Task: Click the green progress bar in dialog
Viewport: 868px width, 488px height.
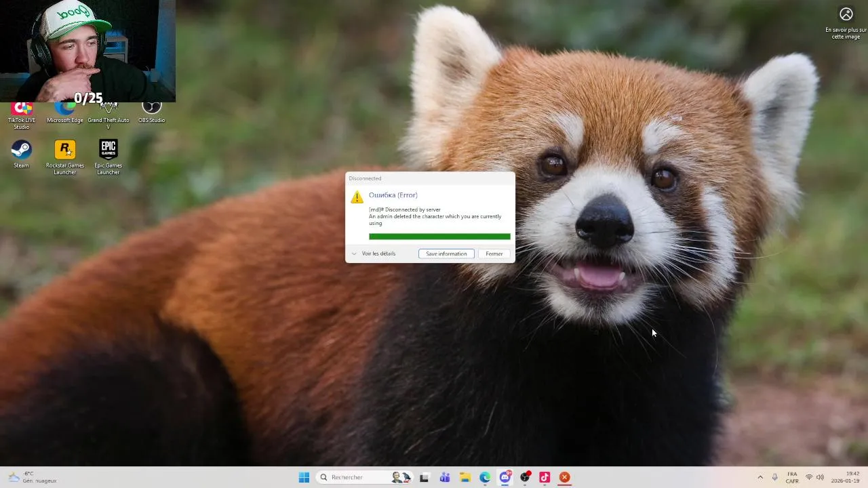Action: 439,237
